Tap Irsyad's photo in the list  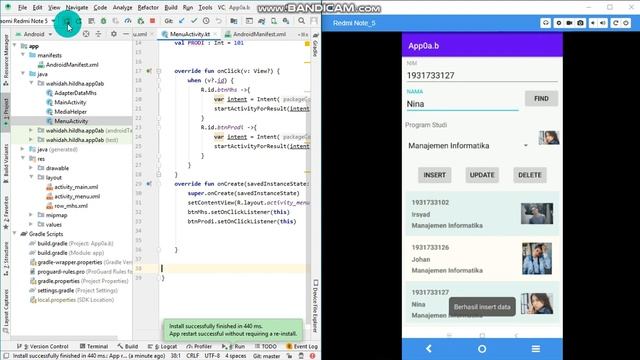537,213
